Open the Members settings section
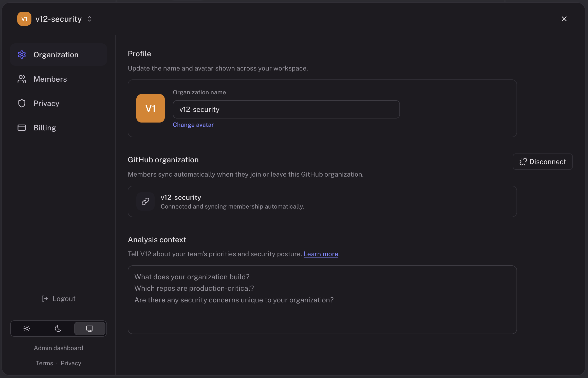The image size is (588, 378). point(59,79)
